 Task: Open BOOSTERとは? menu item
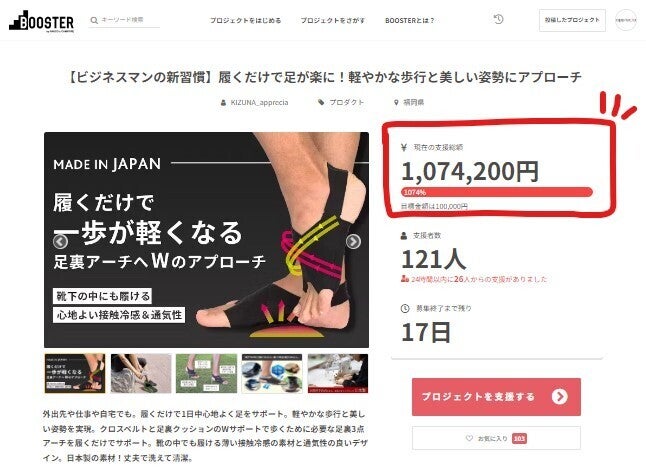point(410,20)
